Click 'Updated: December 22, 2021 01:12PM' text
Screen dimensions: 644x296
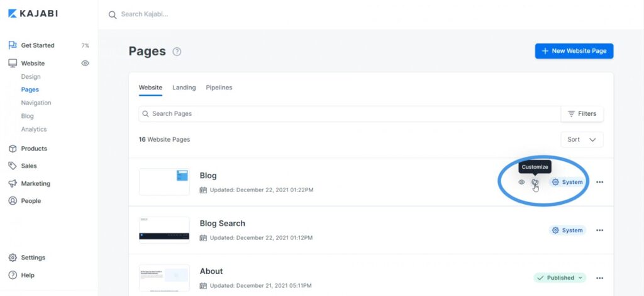point(261,237)
